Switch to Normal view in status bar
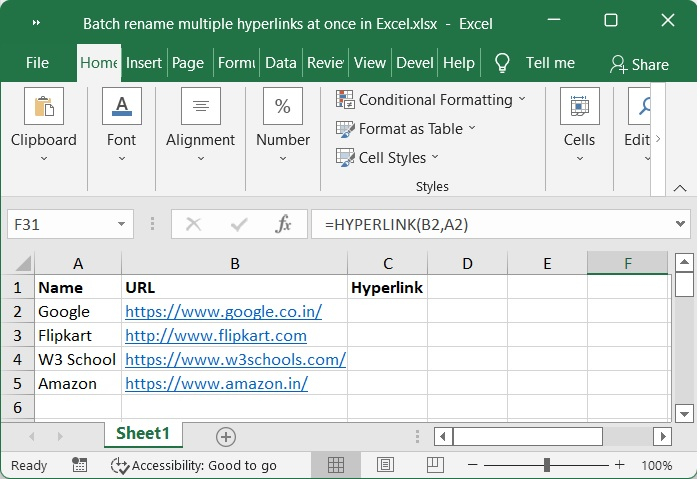 point(337,465)
